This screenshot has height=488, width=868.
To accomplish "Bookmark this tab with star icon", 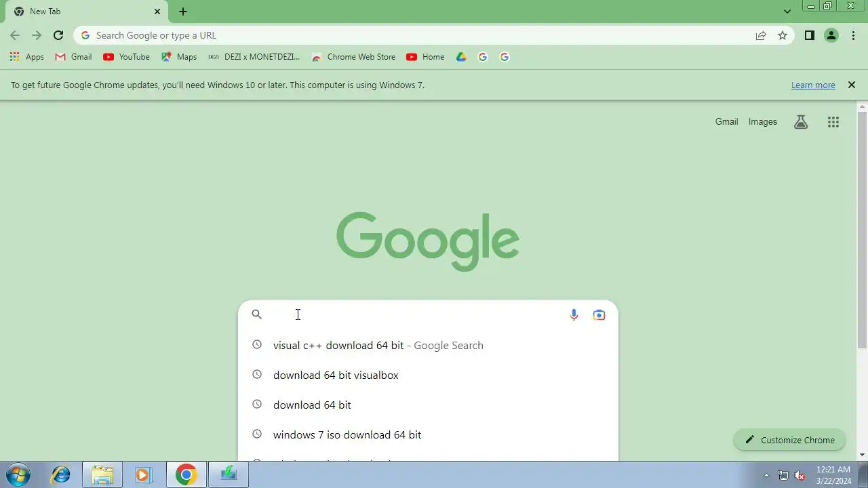I will (x=783, y=35).
